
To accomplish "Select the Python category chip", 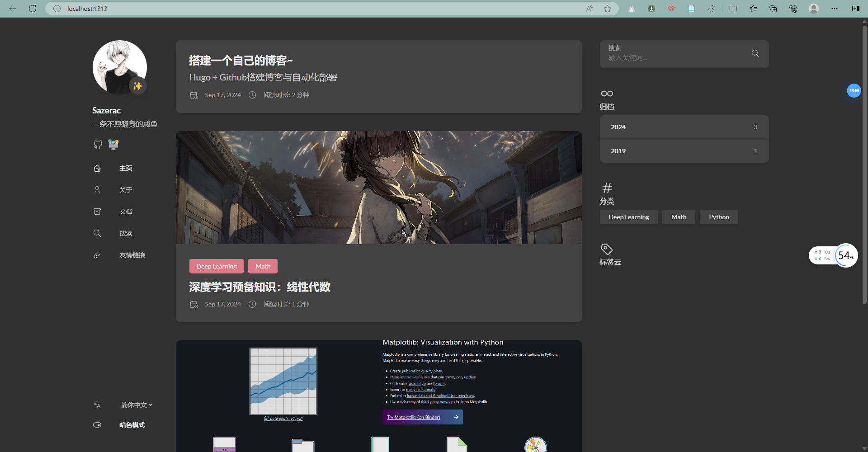I will [719, 217].
